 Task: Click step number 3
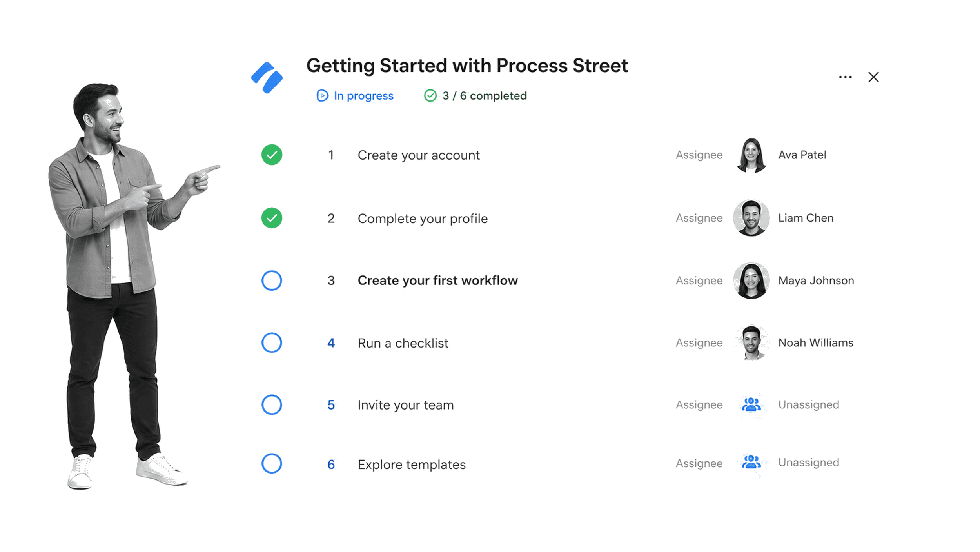click(x=331, y=281)
